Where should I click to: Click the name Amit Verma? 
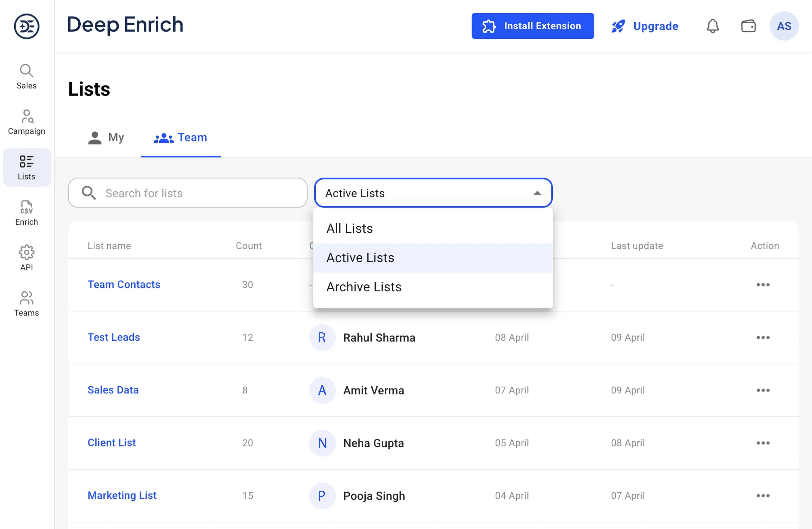(x=374, y=390)
